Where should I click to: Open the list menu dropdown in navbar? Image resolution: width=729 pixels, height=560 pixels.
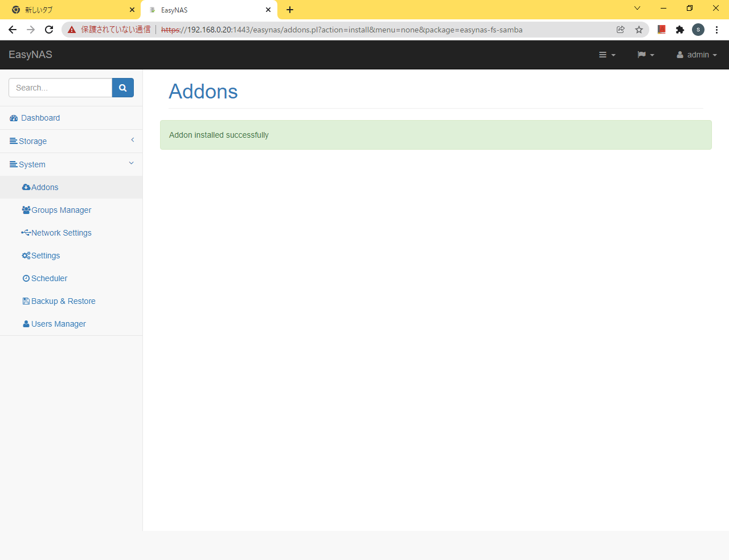click(607, 55)
